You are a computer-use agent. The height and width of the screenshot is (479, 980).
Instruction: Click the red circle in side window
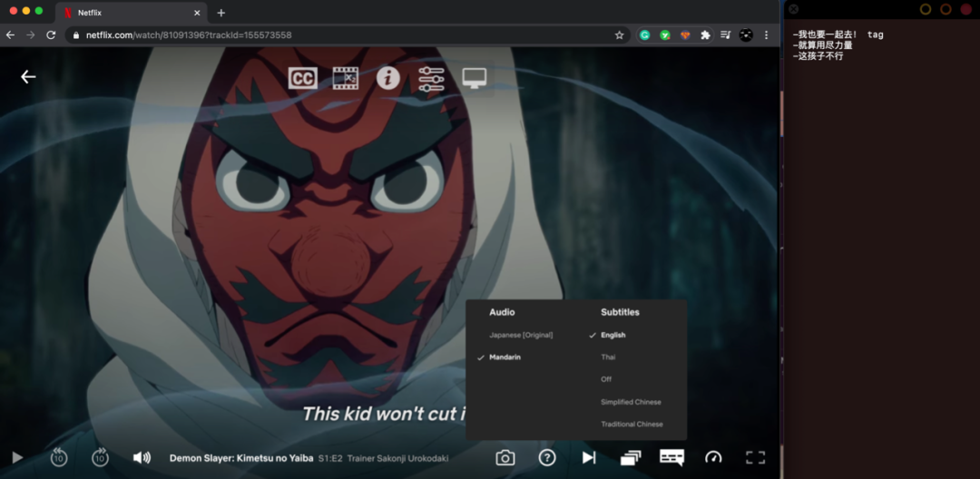(x=966, y=9)
